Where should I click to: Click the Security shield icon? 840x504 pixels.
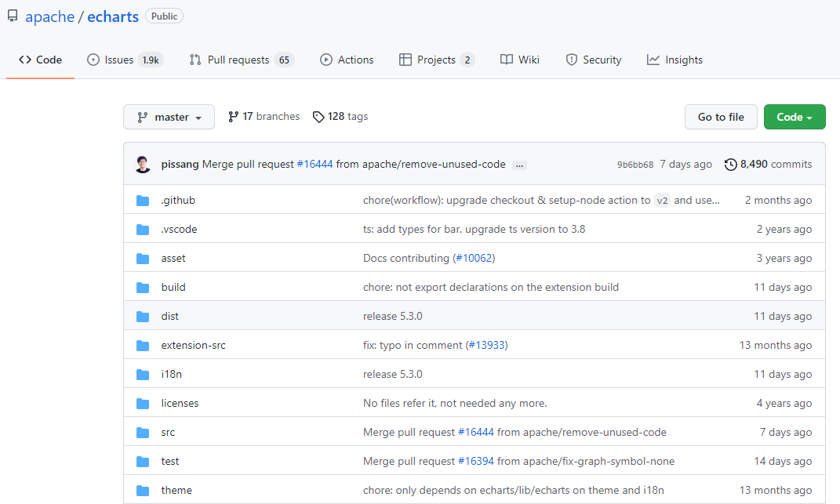point(572,60)
